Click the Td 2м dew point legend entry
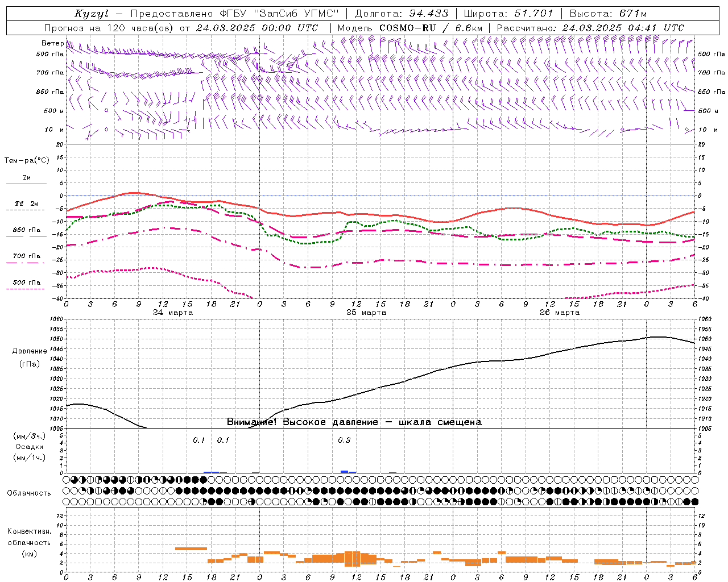728x582 pixels. (27, 203)
